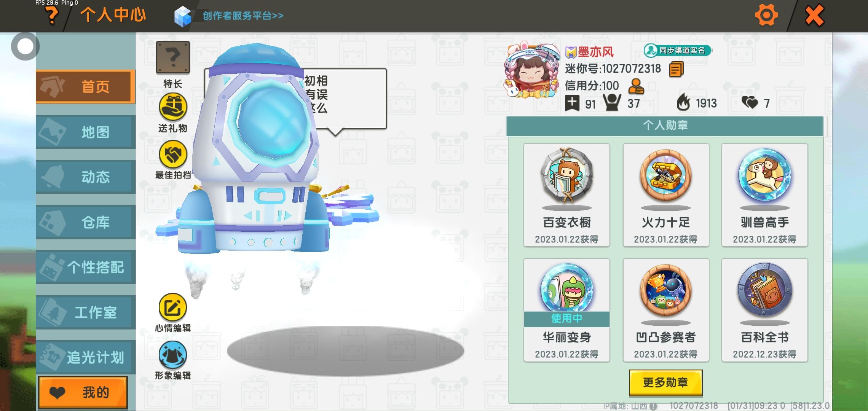Click the 特长 question block icon
This screenshot has height=411, width=868.
pyautogui.click(x=173, y=57)
